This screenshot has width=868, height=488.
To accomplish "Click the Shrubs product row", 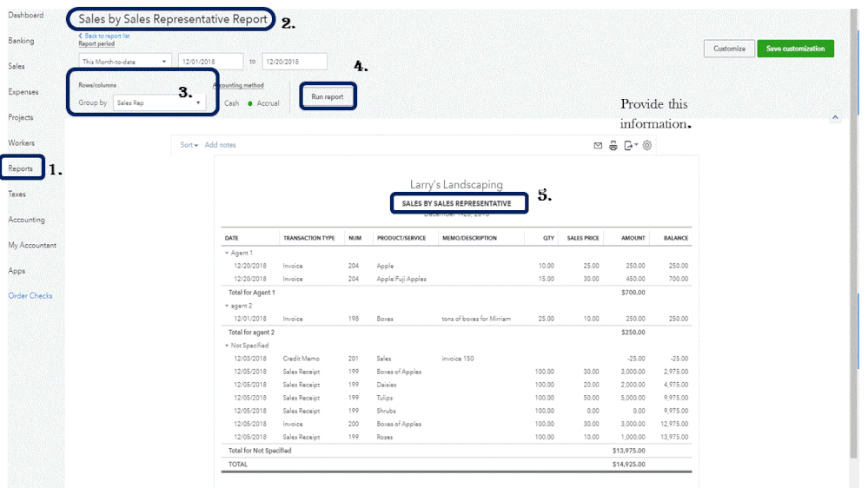I will click(x=387, y=412).
